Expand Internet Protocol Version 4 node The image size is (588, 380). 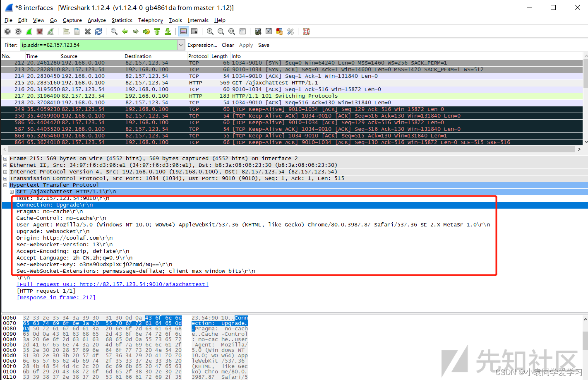[5, 172]
